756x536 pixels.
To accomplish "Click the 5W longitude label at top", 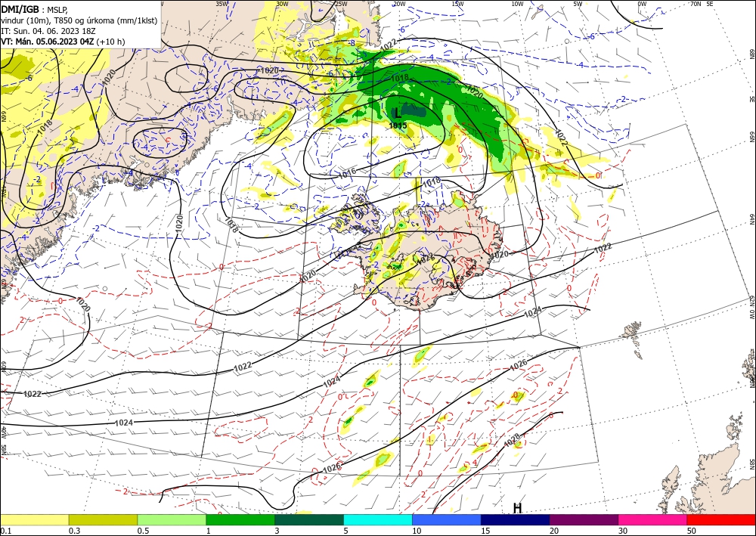I will [x=578, y=4].
